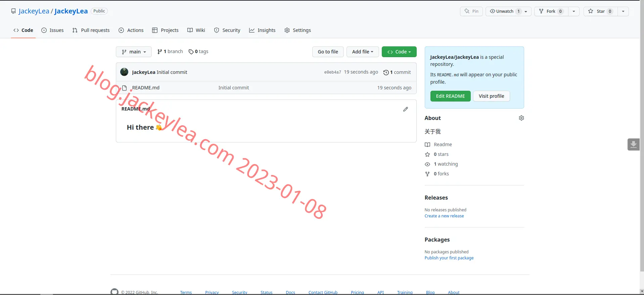Viewport: 644px width, 295px height.
Task: Open the Docs footer link
Action: tap(290, 292)
